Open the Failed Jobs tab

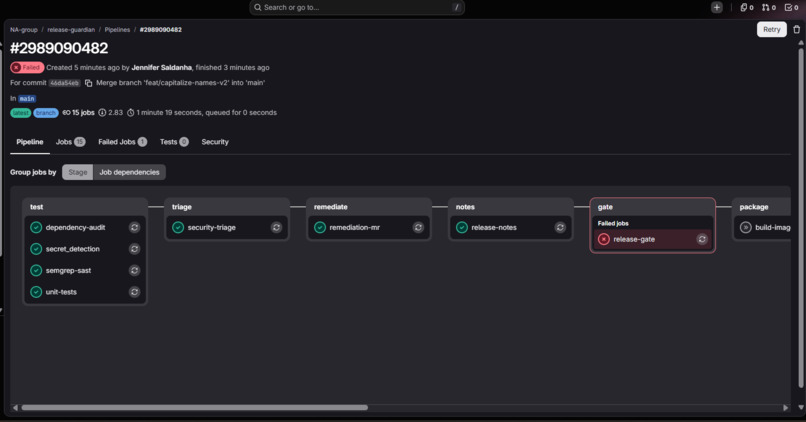click(x=122, y=142)
